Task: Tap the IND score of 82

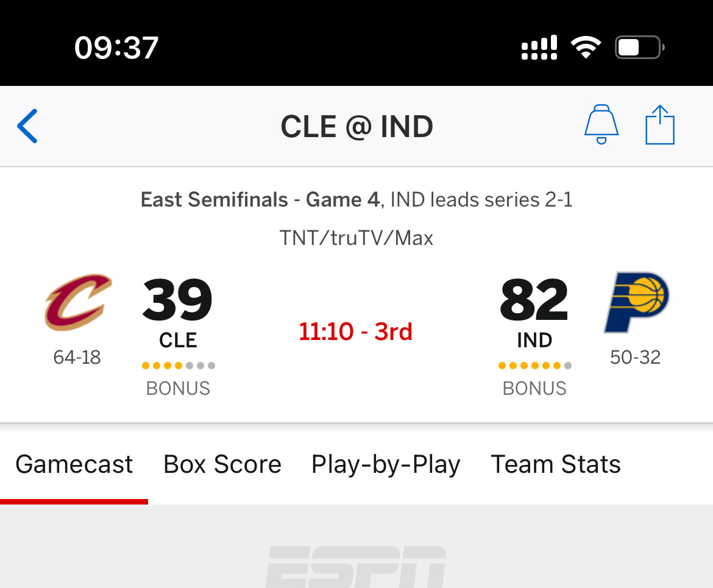Action: coord(534,300)
